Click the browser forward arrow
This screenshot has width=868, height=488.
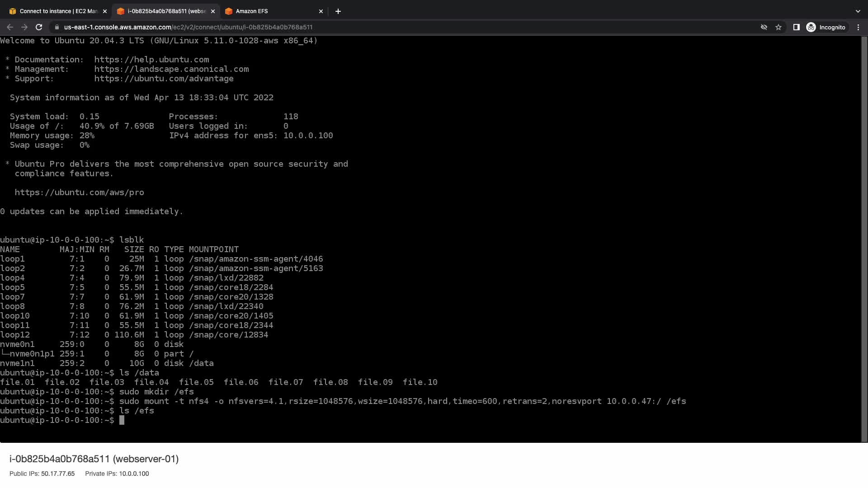24,27
